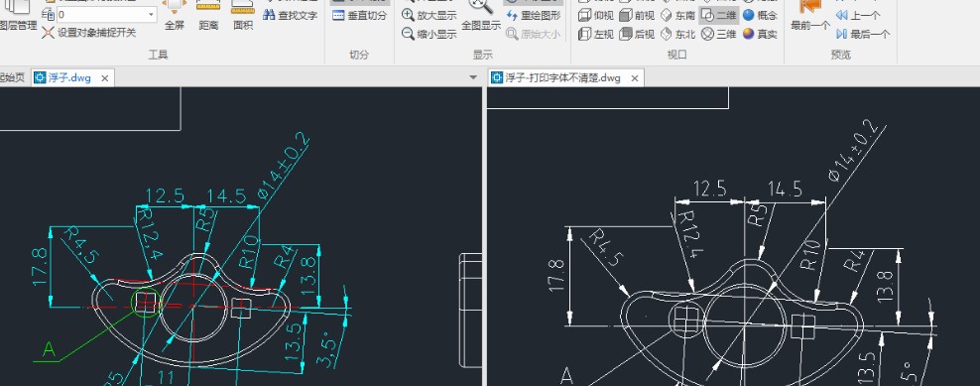Click the 17.8 dimension in left drawing
Image resolution: width=980 pixels, height=386 pixels.
click(39, 268)
